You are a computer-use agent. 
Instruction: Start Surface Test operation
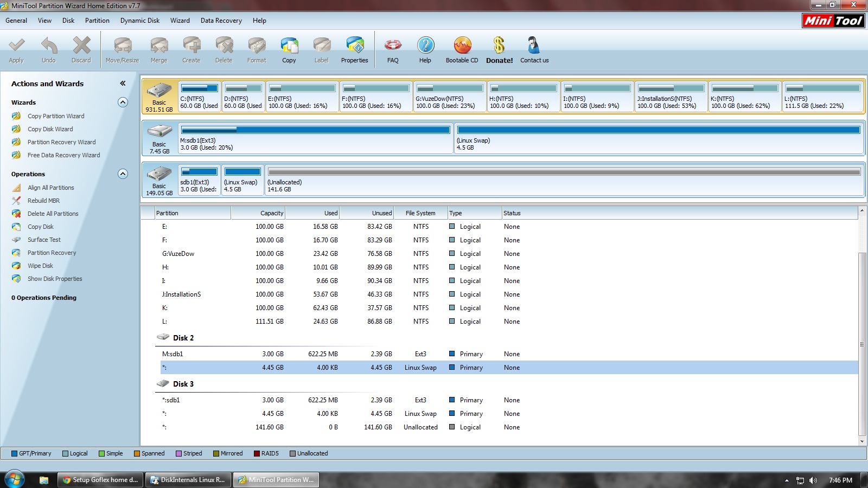click(x=44, y=240)
